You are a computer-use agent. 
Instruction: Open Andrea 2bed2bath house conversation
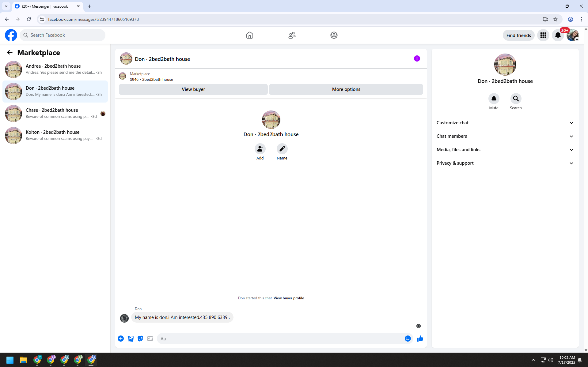55,69
